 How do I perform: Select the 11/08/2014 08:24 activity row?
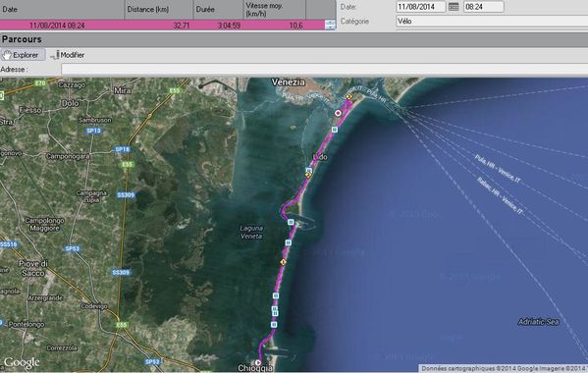[x=162, y=26]
